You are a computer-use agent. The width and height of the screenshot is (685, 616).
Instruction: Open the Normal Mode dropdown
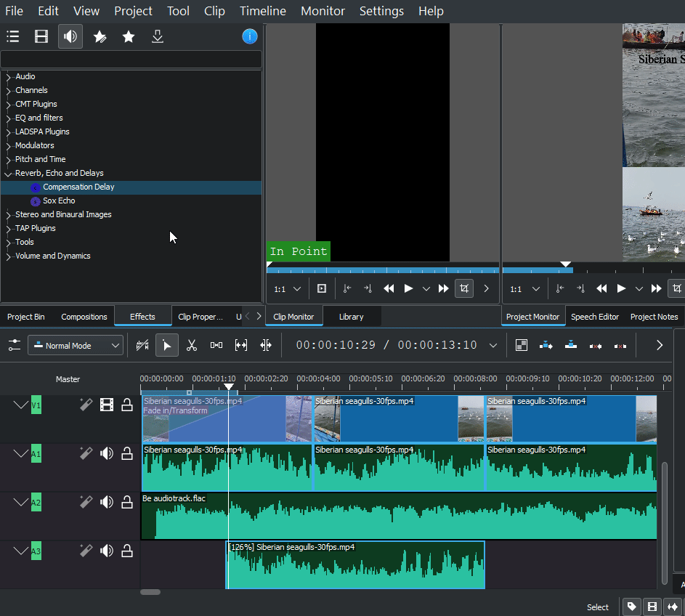coord(75,346)
